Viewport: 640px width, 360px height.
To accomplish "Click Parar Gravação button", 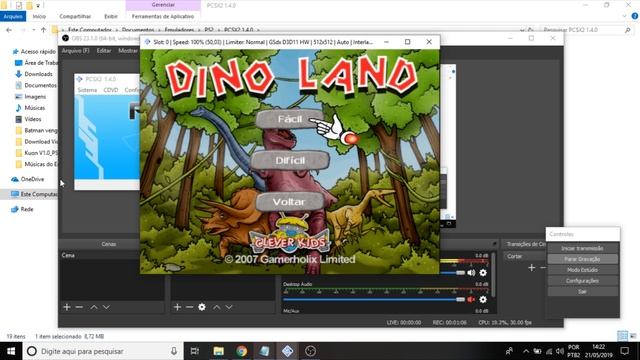I will pyautogui.click(x=582, y=259).
